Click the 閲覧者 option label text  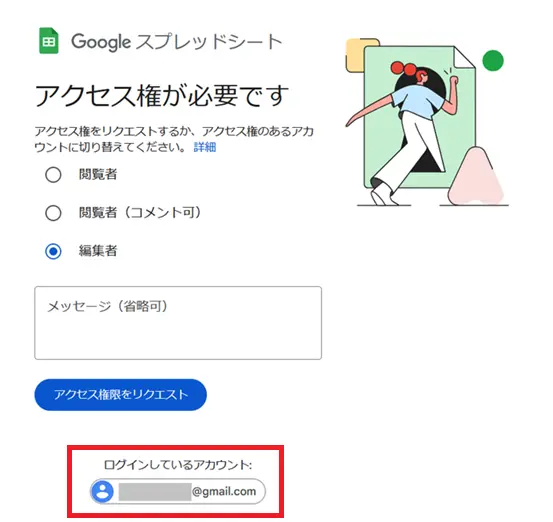click(98, 174)
